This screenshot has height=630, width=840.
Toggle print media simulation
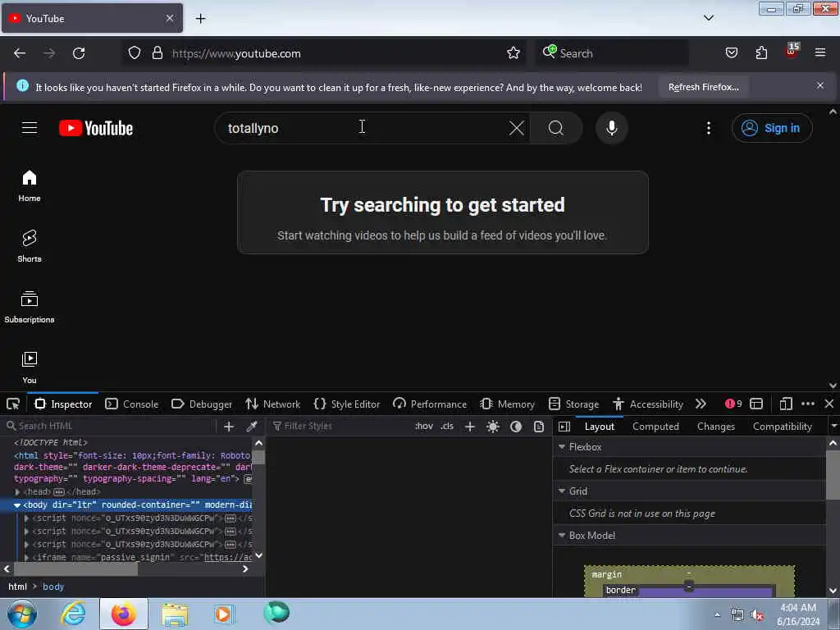point(539,427)
